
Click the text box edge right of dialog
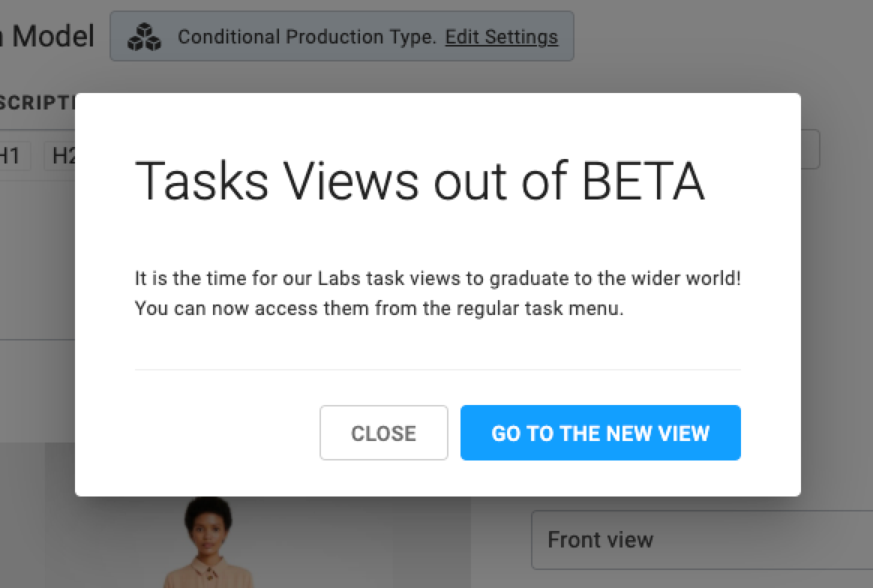pos(810,149)
